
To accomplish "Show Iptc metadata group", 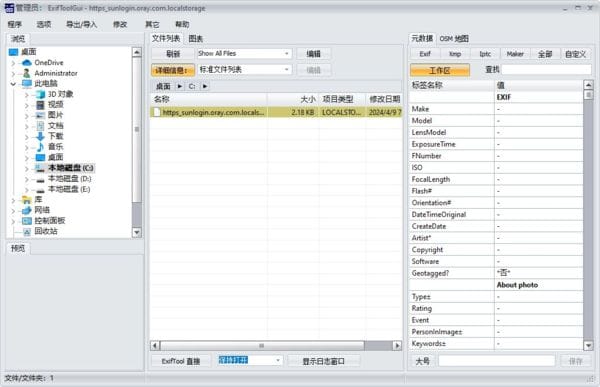I will pyautogui.click(x=485, y=54).
